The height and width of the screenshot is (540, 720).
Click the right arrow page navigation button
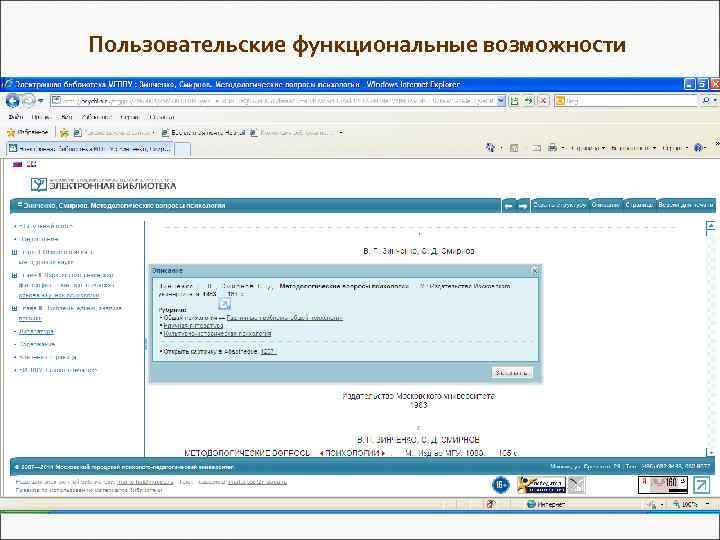tap(523, 206)
